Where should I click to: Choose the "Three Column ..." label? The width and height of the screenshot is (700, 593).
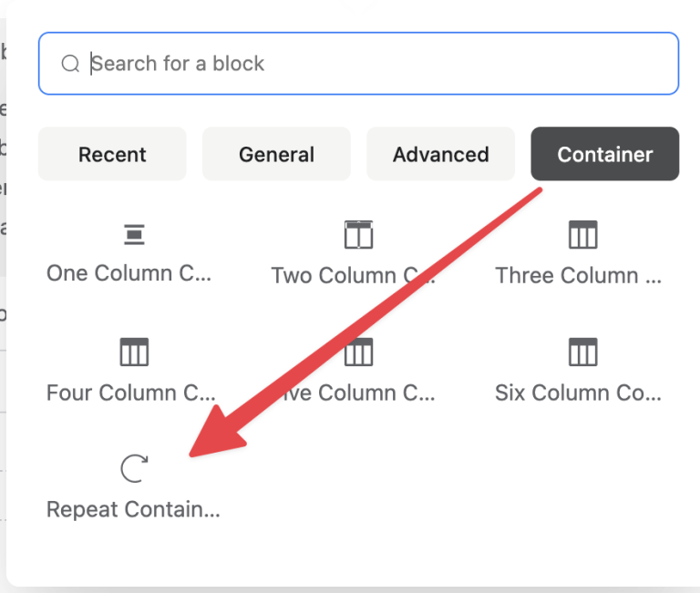(578, 275)
